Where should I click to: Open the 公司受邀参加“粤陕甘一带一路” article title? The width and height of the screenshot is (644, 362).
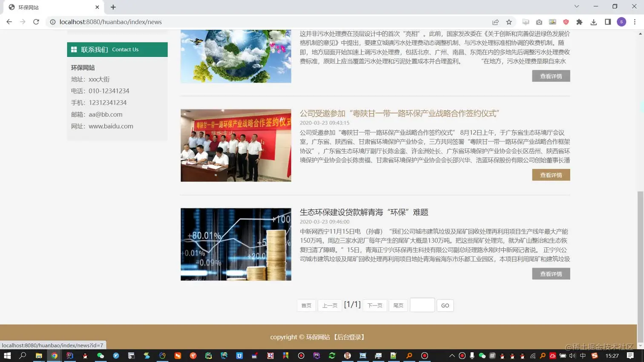pos(399,113)
